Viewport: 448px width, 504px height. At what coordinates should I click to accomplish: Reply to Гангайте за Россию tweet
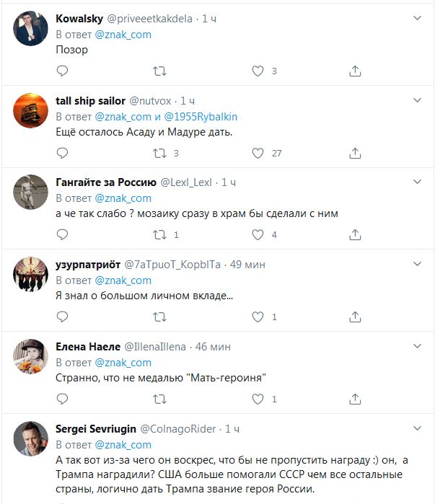62,235
